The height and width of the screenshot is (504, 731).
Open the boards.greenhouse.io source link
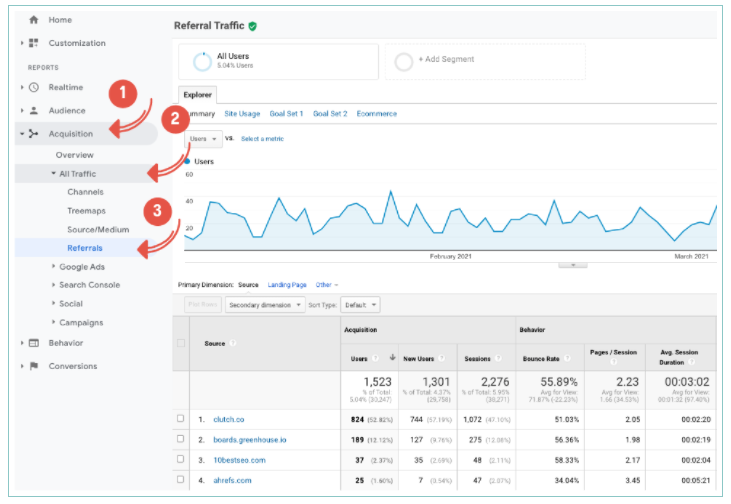click(x=250, y=440)
